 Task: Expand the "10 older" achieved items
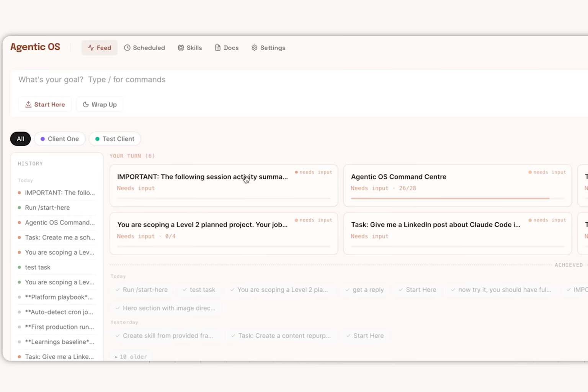coord(131,357)
